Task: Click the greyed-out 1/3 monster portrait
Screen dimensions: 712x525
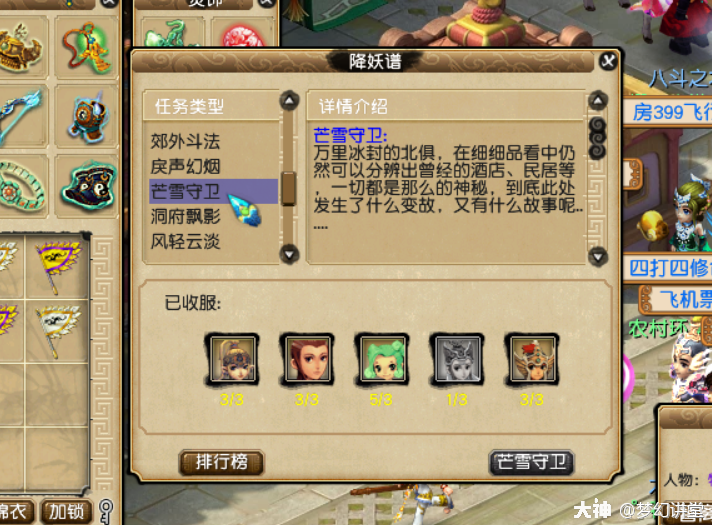Action: tap(456, 359)
